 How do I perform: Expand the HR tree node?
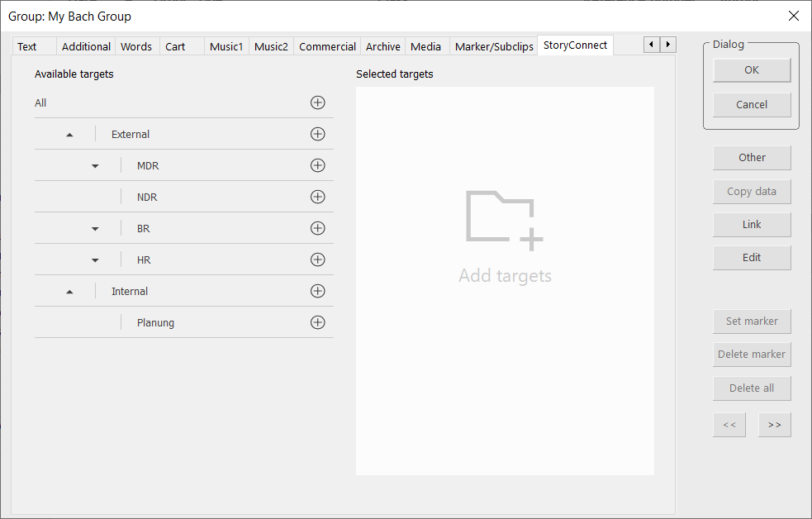(95, 260)
